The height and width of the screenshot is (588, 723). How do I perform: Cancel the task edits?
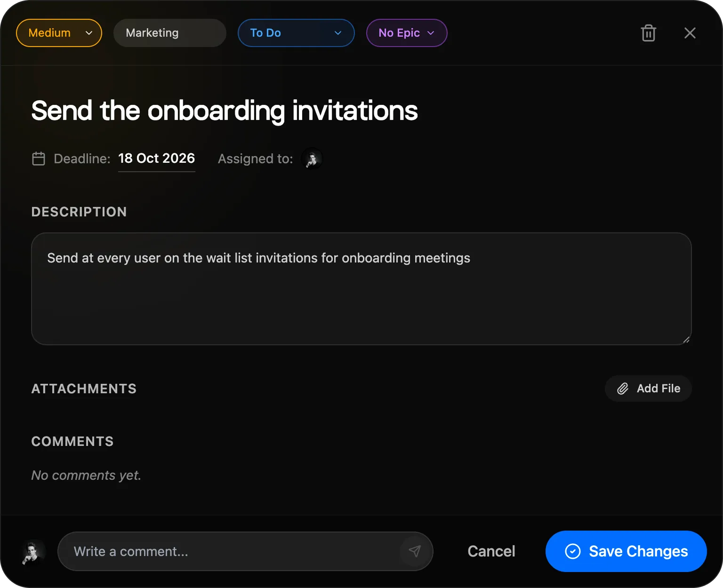491,551
